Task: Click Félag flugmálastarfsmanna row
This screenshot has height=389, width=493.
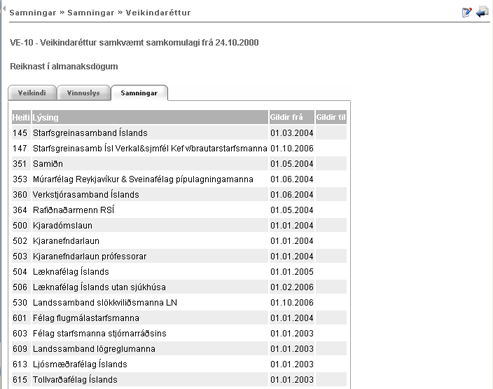Action: 179,318
